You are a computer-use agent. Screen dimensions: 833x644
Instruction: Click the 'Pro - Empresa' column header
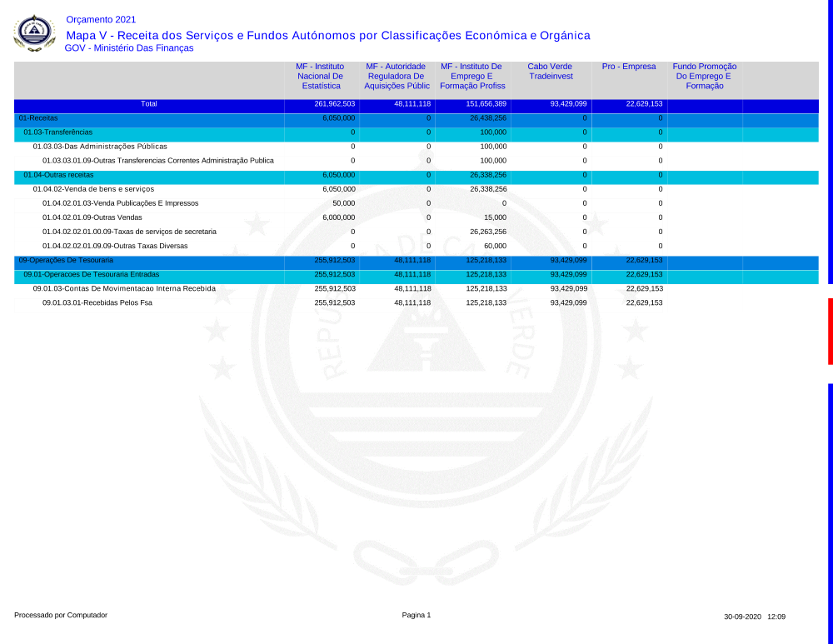[x=629, y=67]
